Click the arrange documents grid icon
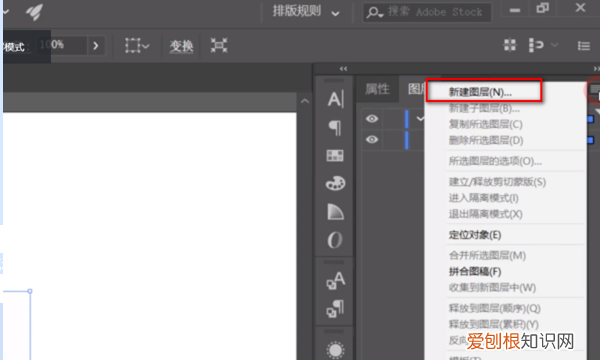The height and width of the screenshot is (360, 600). point(510,45)
